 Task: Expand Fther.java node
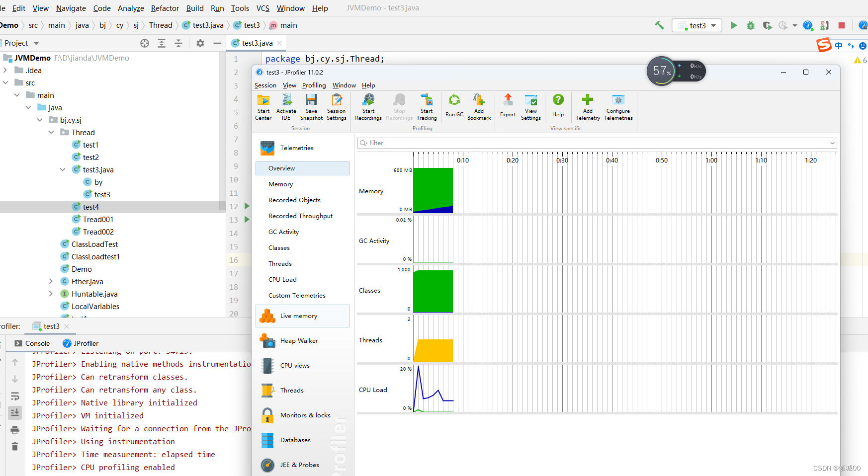tap(51, 282)
